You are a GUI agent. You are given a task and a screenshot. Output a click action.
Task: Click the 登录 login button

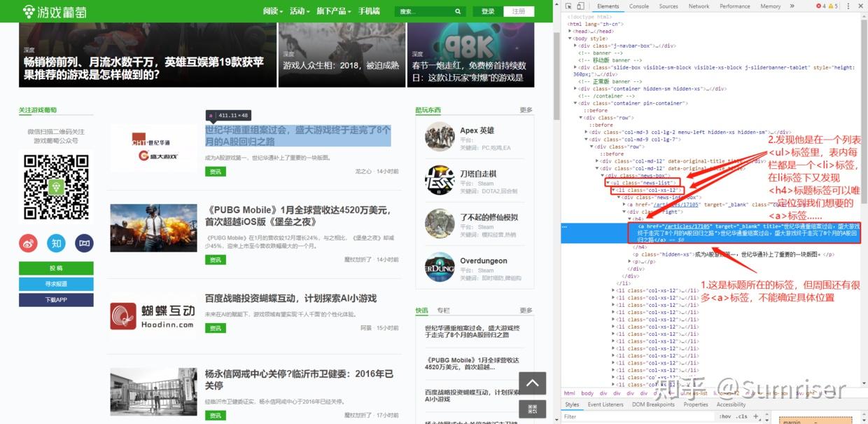pos(488,11)
